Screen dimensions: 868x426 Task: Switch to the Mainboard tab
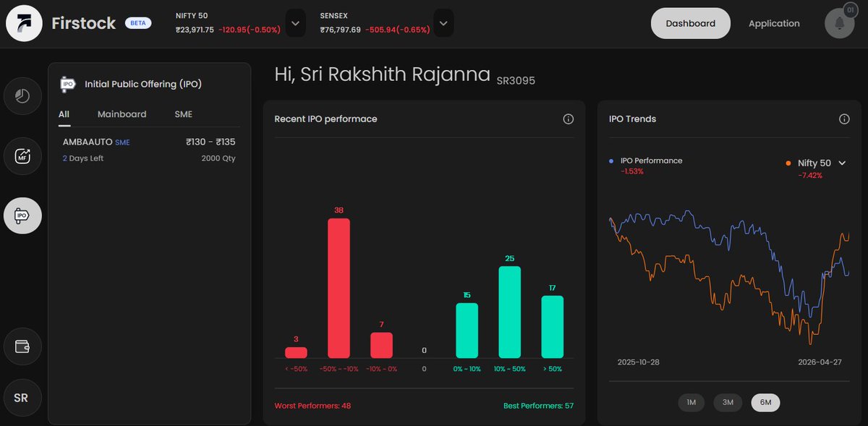[x=122, y=114]
